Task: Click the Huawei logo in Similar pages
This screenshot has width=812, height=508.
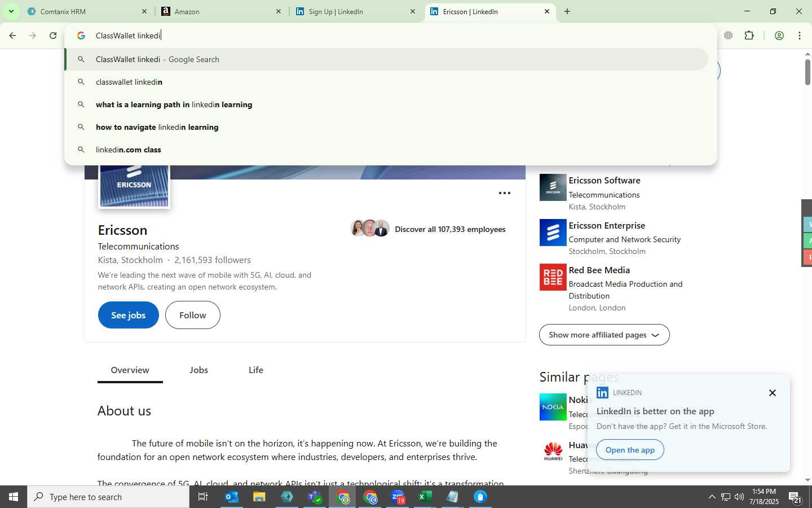Action: click(553, 452)
